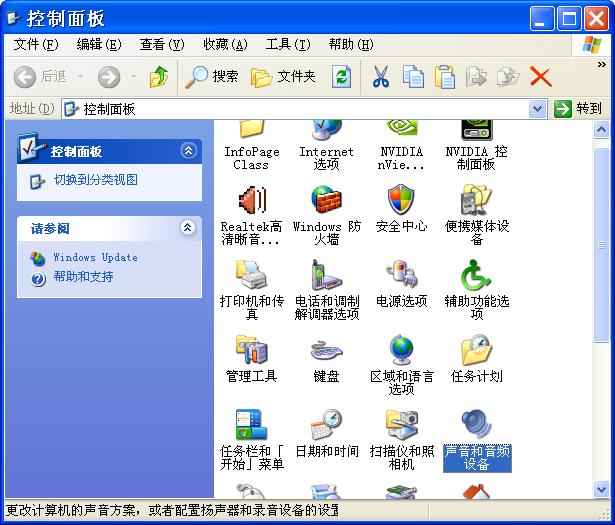
Task: Open the 文件(F) menu
Action: click(36, 44)
